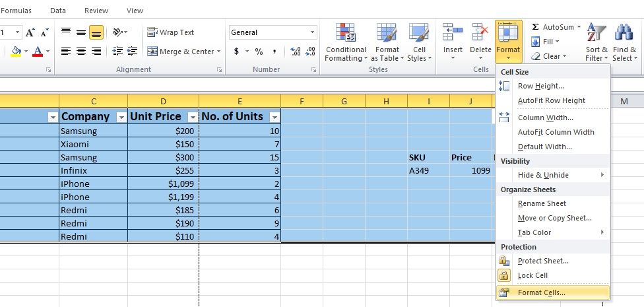Viewport: 644px width, 307px height.
Task: Open General number format combo box
Action: point(273,32)
